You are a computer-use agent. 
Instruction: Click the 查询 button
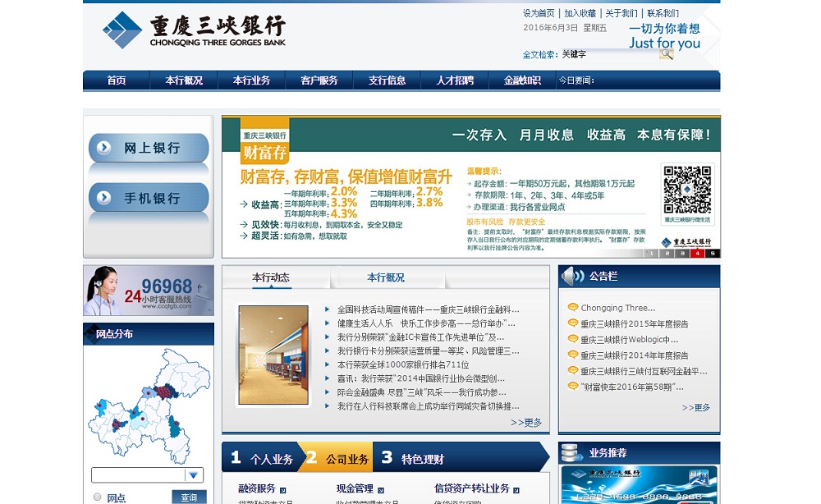click(189, 497)
